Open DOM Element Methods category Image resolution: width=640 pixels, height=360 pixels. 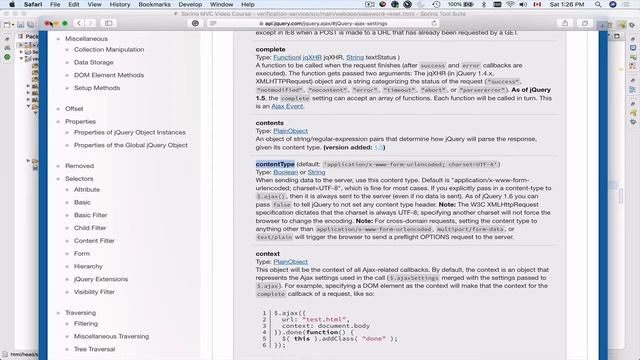pos(109,75)
